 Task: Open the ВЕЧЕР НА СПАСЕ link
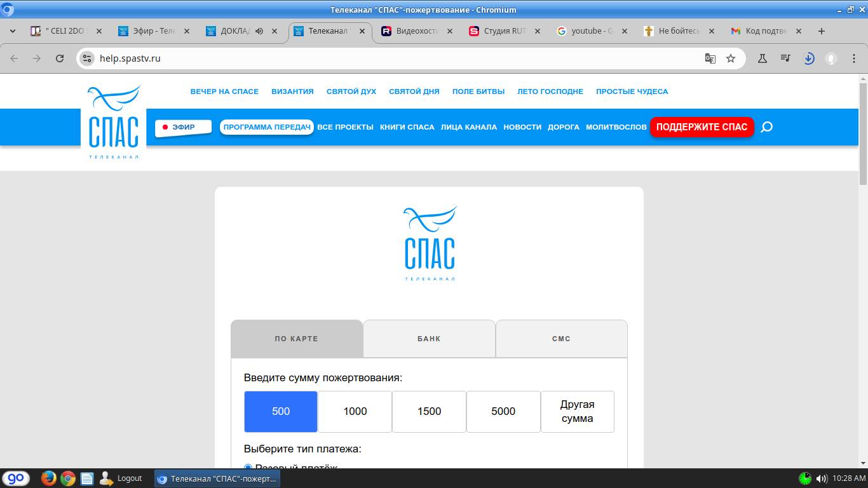224,91
